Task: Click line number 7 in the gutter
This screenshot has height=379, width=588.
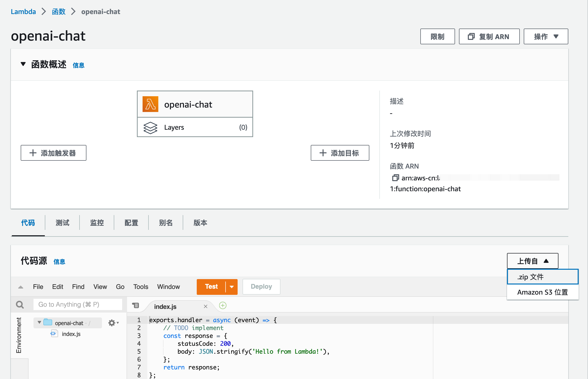Action: 139,367
